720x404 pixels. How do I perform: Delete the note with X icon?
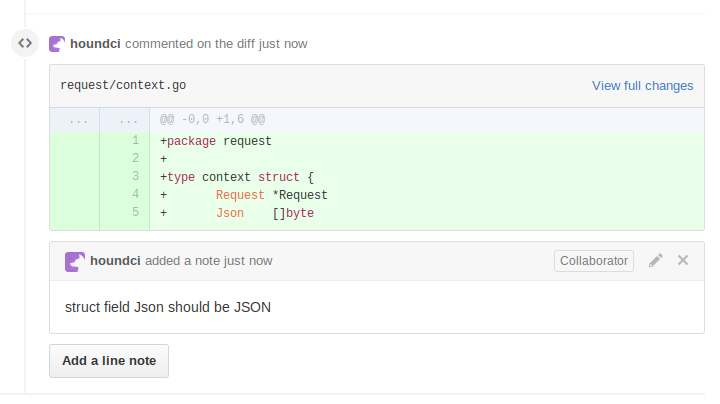pyautogui.click(x=683, y=260)
